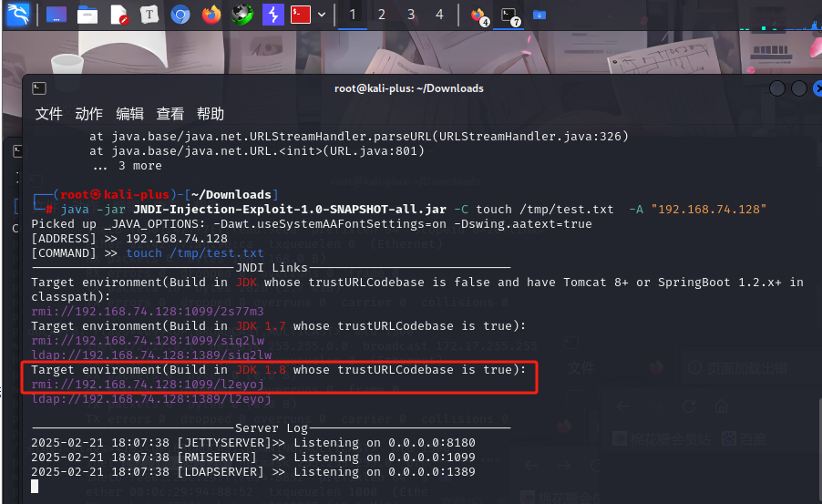The image size is (822, 504).
Task: Switch to workspace 4
Action: 439,15
